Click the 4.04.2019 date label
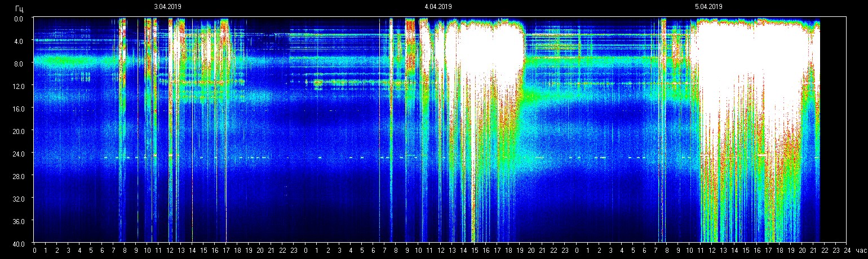 438,7
